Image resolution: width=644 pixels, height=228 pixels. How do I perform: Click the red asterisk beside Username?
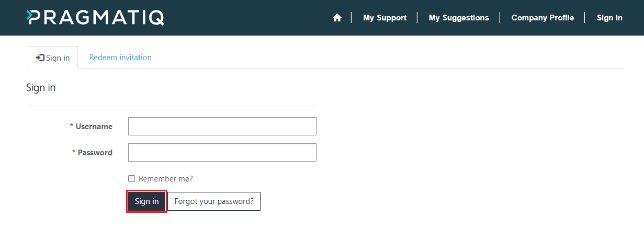[x=71, y=127]
